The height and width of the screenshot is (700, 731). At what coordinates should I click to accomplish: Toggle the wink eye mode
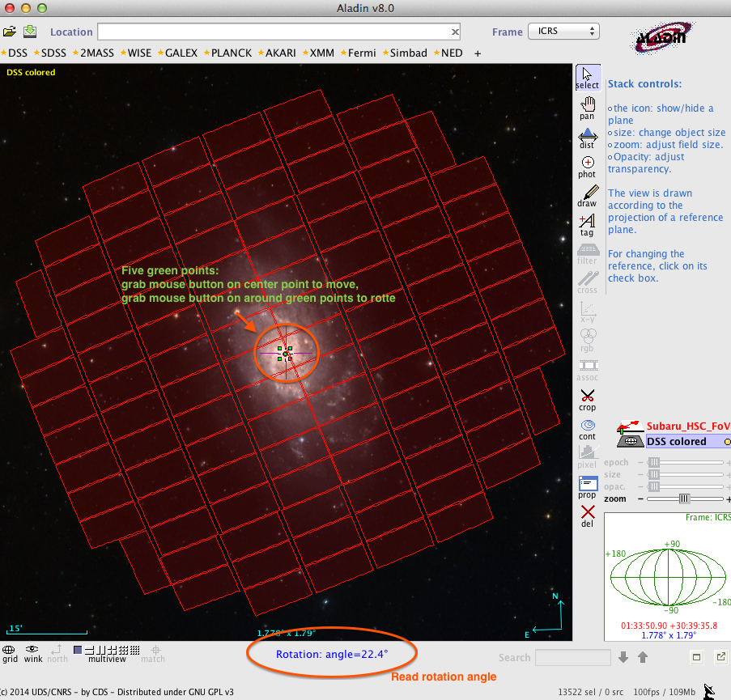pyautogui.click(x=33, y=652)
